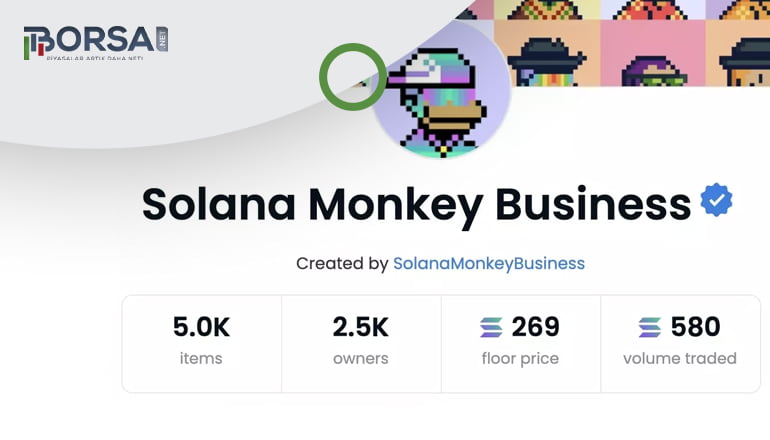770x440 pixels.
Task: Click the top banner tile with yellow background
Action: [547, 10]
